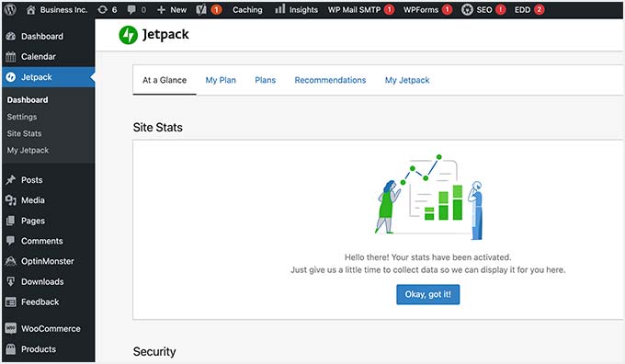Open WPForms in the admin bar
625x364 pixels.
click(421, 9)
